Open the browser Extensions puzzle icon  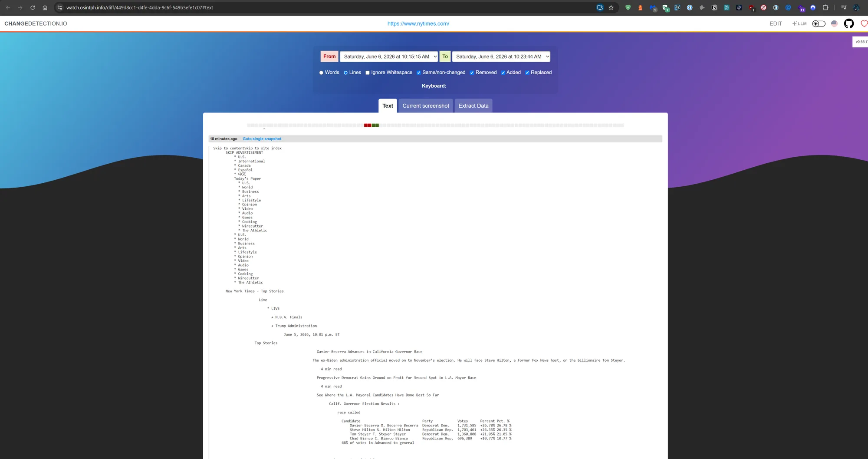[x=825, y=7]
